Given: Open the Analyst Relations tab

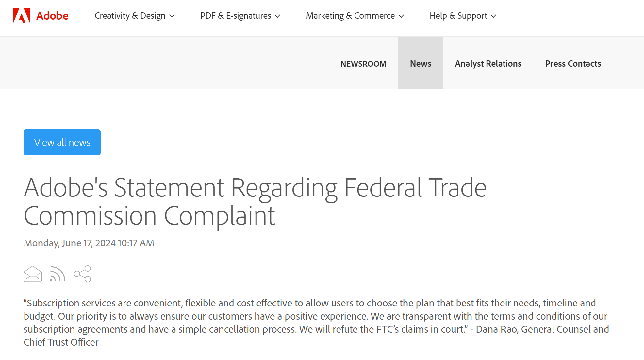Looking at the screenshot, I should (x=488, y=63).
